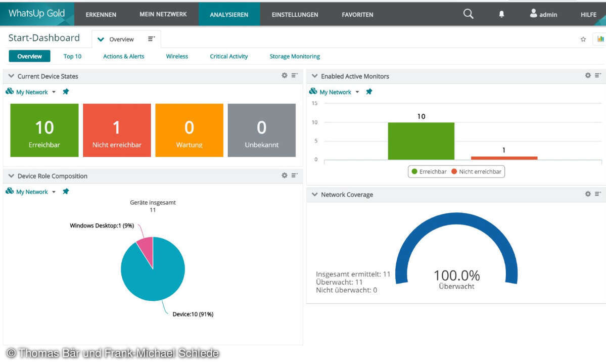606x364 pixels.
Task: Open list menu icon in Current Device States
Action: (x=295, y=75)
